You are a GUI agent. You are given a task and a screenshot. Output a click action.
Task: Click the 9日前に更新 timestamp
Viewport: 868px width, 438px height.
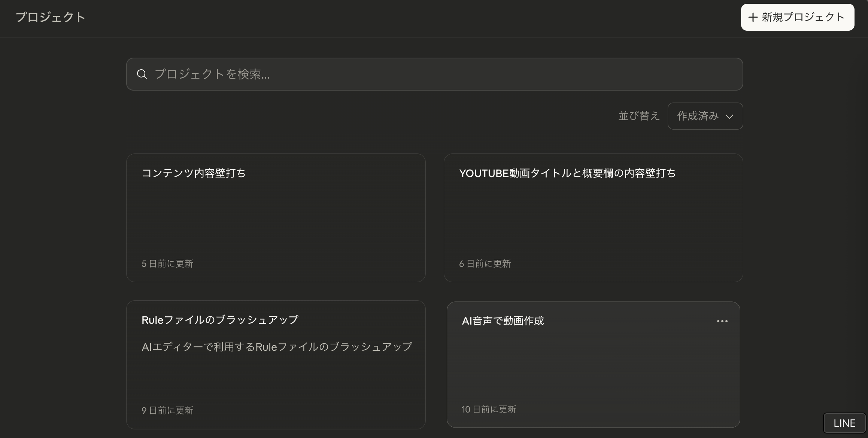167,411
